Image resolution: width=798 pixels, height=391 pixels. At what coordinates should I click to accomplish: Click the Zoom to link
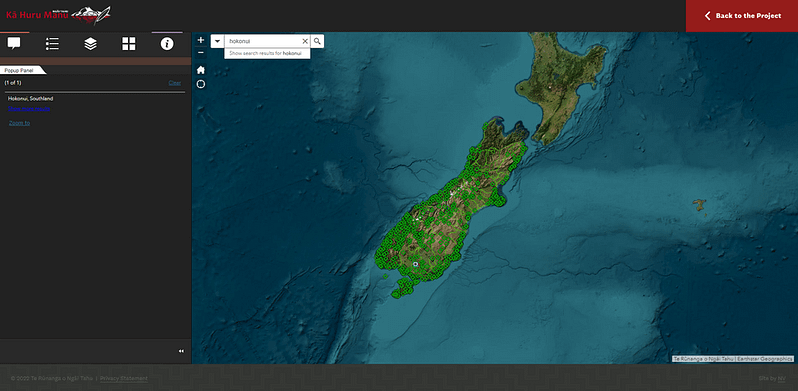(x=19, y=123)
